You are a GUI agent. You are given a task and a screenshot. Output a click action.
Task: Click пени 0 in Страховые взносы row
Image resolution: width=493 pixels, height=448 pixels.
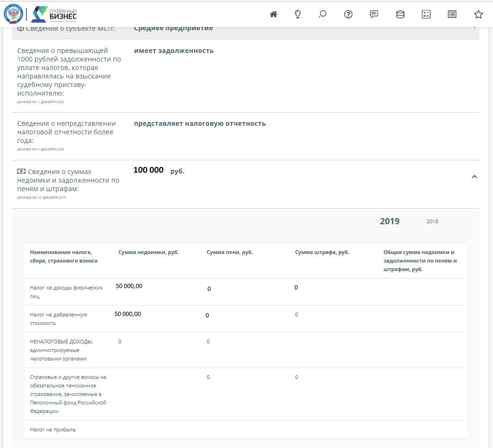click(x=208, y=377)
